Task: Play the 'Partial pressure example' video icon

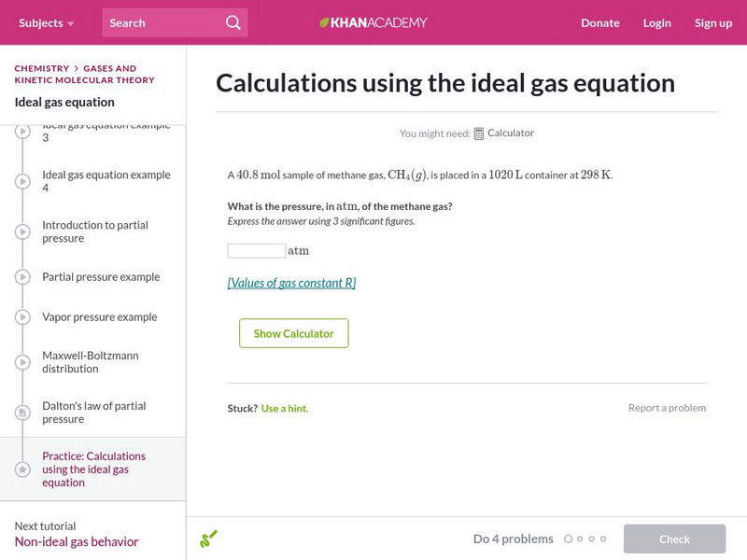Action: click(x=21, y=276)
